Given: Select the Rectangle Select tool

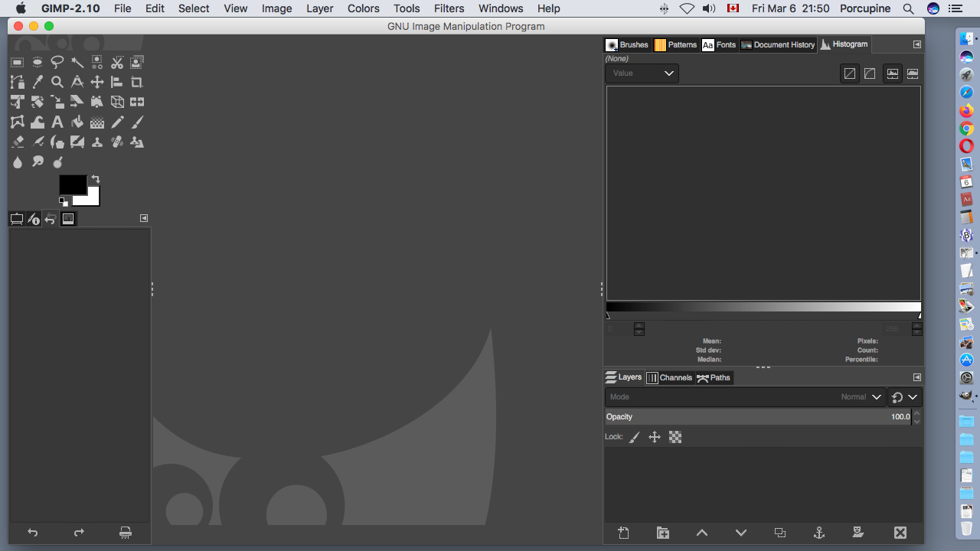Looking at the screenshot, I should coord(17,63).
